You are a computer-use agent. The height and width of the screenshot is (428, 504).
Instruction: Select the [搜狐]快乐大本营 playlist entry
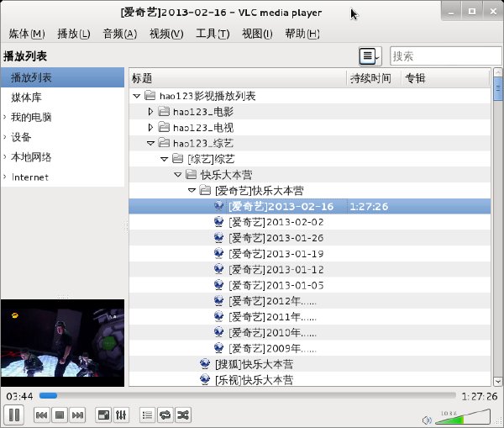pyautogui.click(x=254, y=364)
